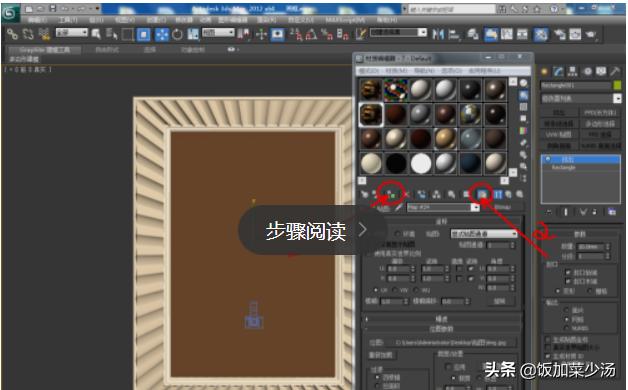Click the Pin Stack icon below modifier stack
This screenshot has width=628, height=390.
coord(549,212)
